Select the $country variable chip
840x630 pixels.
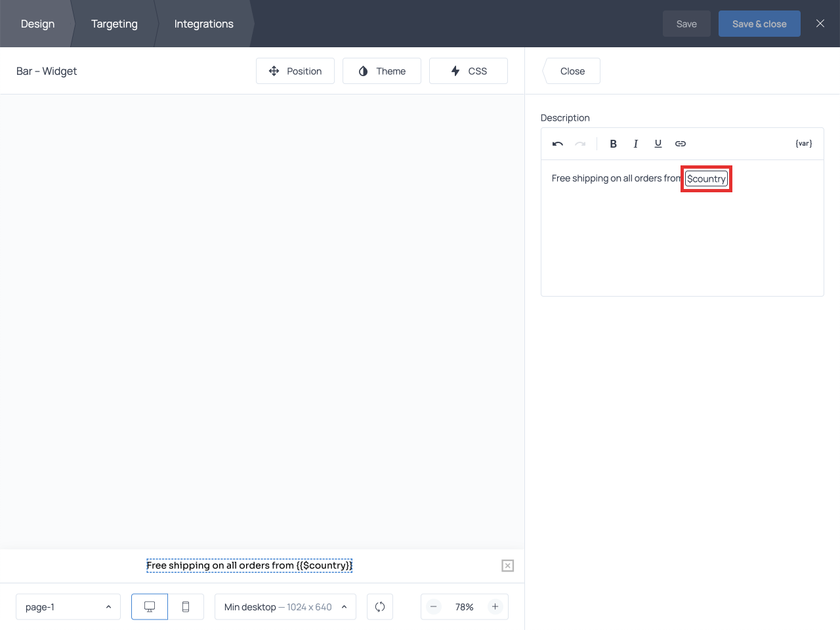pos(706,178)
